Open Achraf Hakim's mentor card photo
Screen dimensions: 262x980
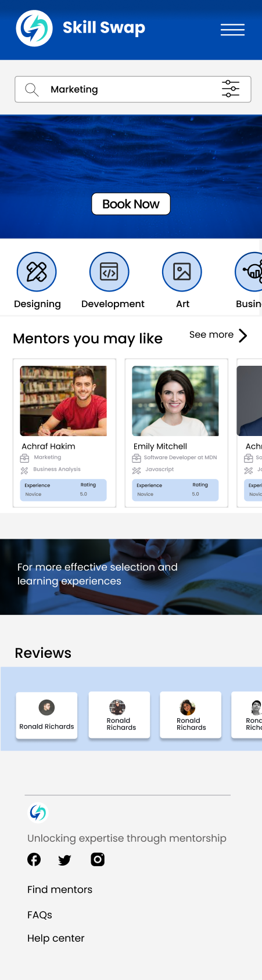click(x=63, y=401)
